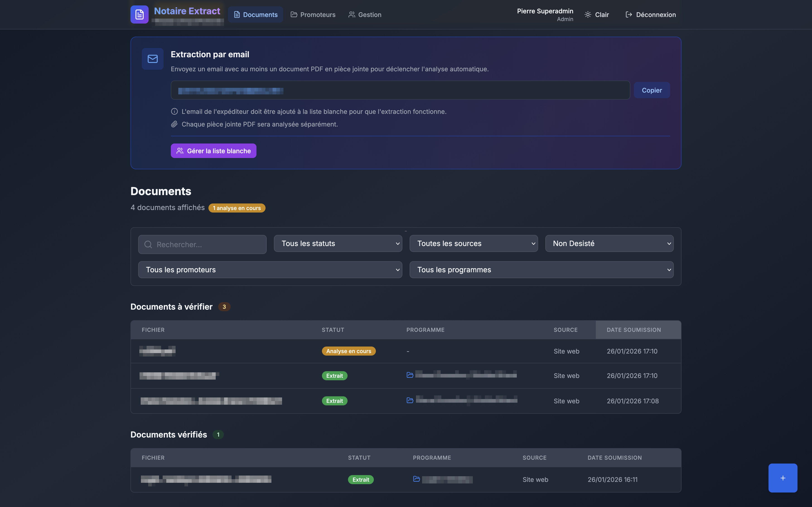
Task: Click the paperclip icon next to the PDF attachment note
Action: (x=174, y=124)
